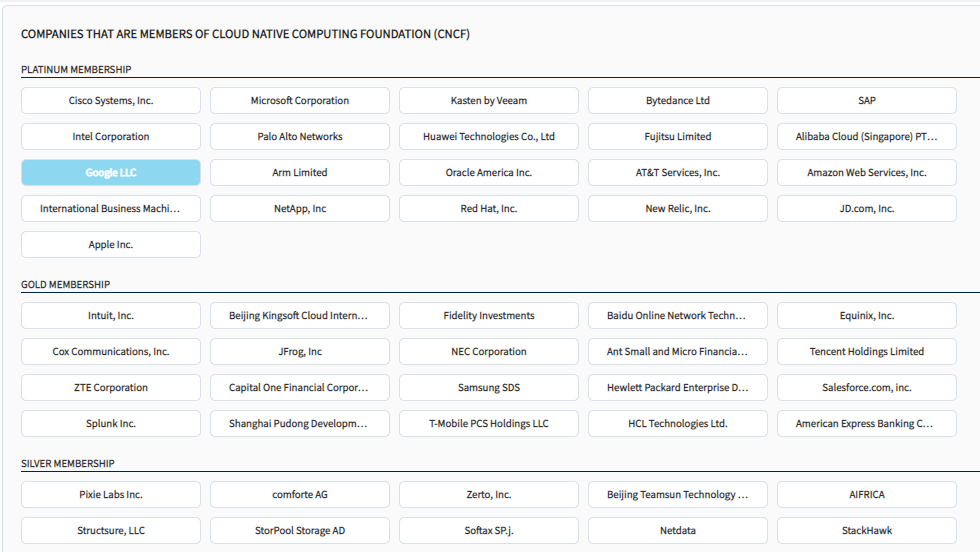980x552 pixels.
Task: Select Tencent Holdings Limited button
Action: 867,351
